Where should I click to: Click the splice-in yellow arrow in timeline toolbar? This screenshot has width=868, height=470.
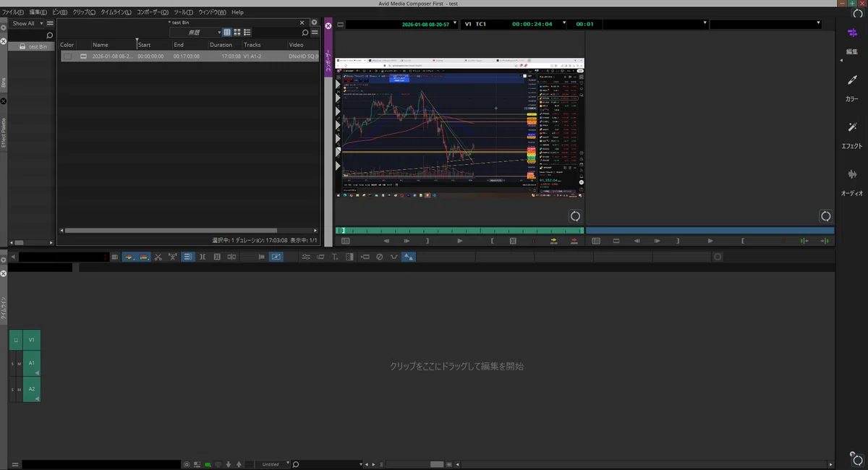(x=128, y=257)
